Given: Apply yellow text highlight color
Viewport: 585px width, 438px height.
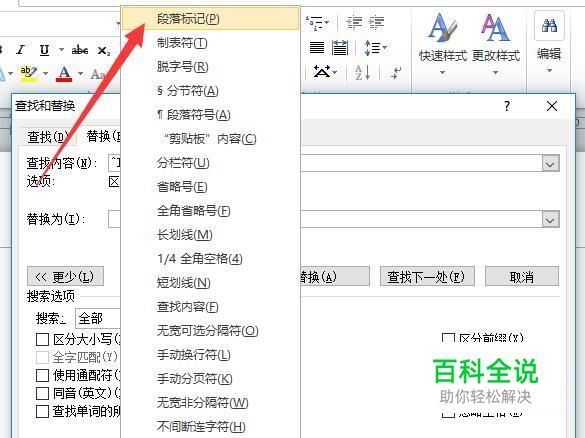Looking at the screenshot, I should point(29,73).
